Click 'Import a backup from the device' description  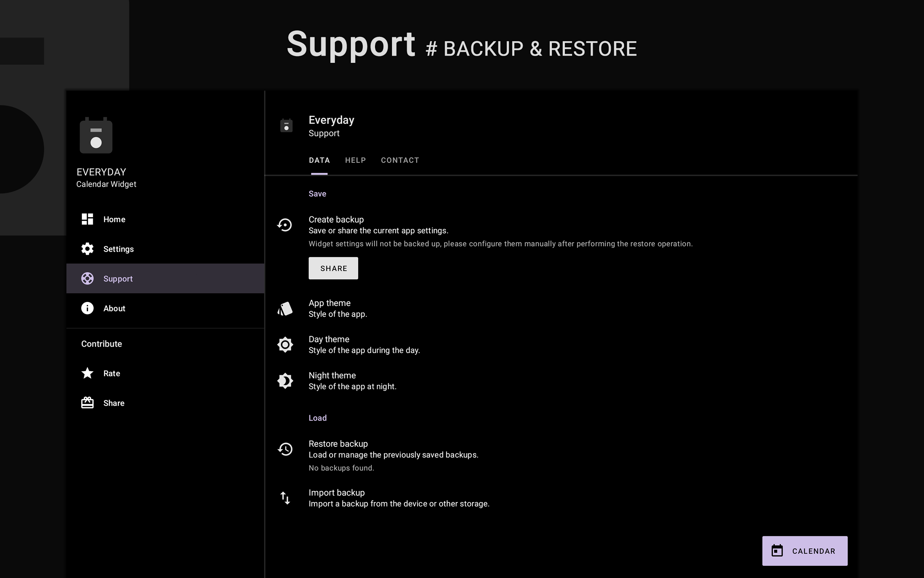(399, 504)
